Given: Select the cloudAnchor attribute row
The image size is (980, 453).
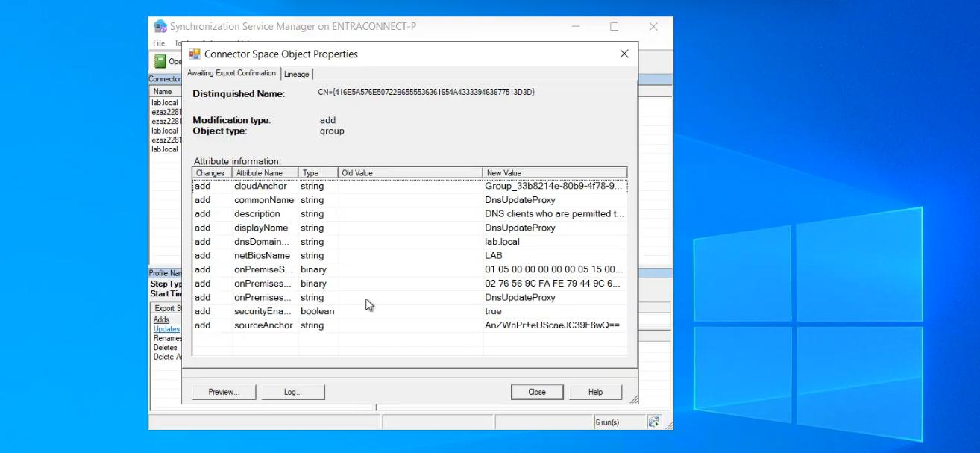Looking at the screenshot, I should click(409, 186).
